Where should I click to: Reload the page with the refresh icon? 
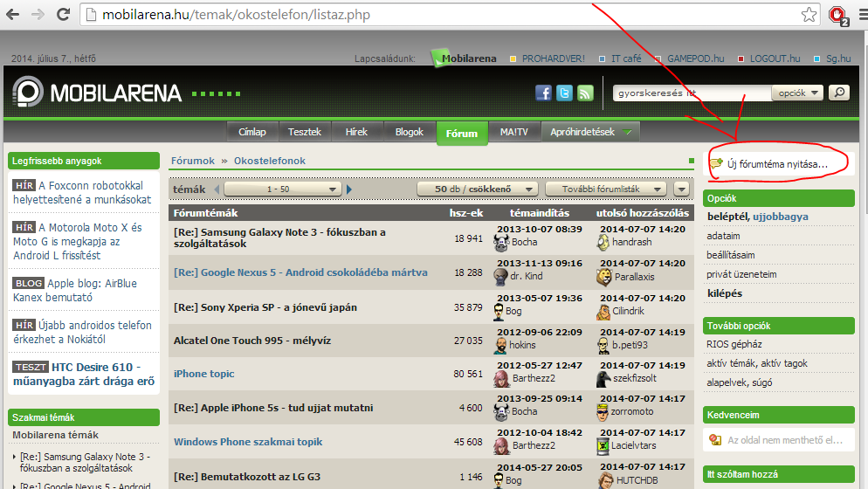63,14
